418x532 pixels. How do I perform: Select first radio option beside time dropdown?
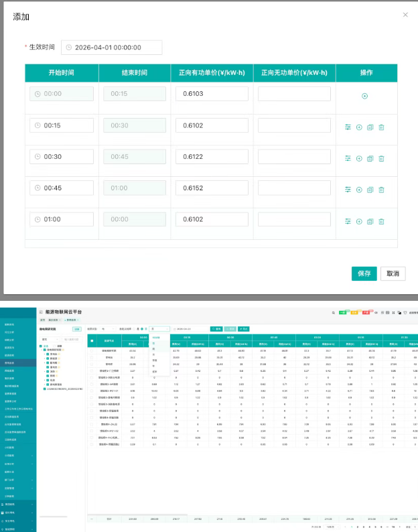pos(135,329)
